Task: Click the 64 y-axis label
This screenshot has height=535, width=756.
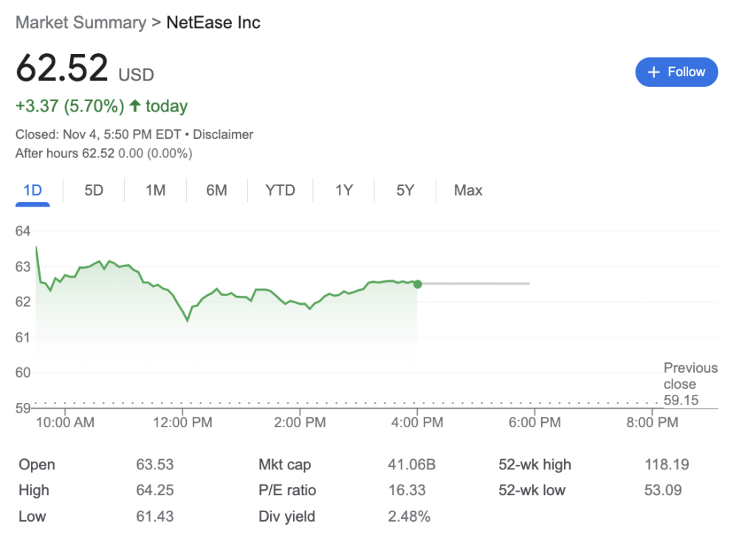Action: pos(23,232)
